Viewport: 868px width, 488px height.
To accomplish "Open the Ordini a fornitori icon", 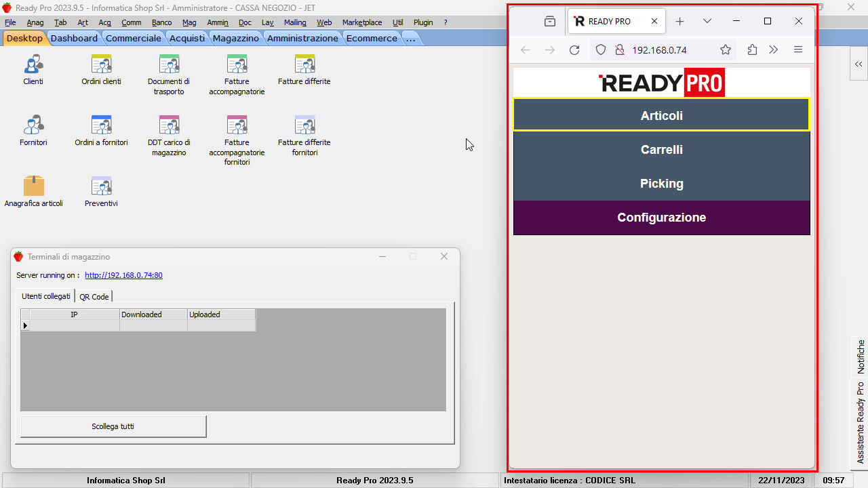I will tap(101, 125).
